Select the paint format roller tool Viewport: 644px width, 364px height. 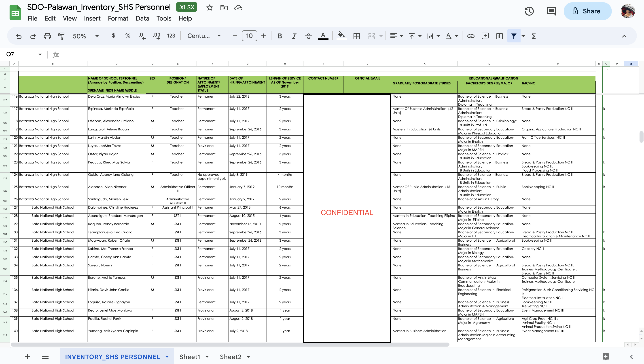(x=61, y=36)
